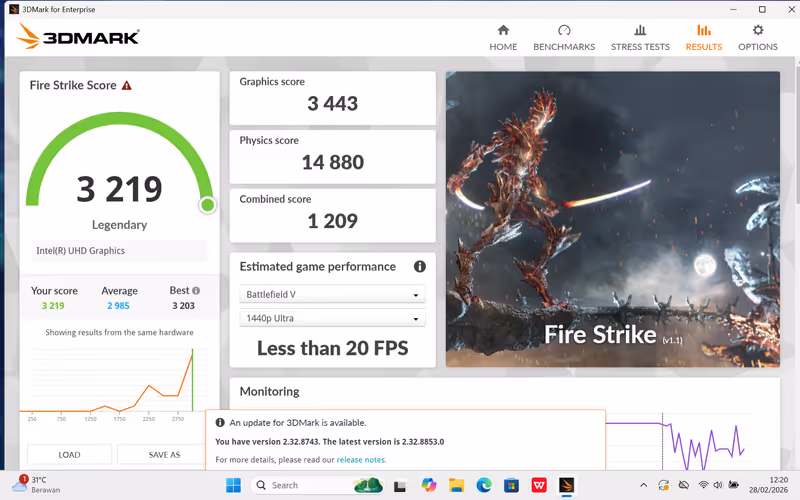800x500 pixels.
Task: Open File Explorer from the taskbar
Action: click(456, 485)
